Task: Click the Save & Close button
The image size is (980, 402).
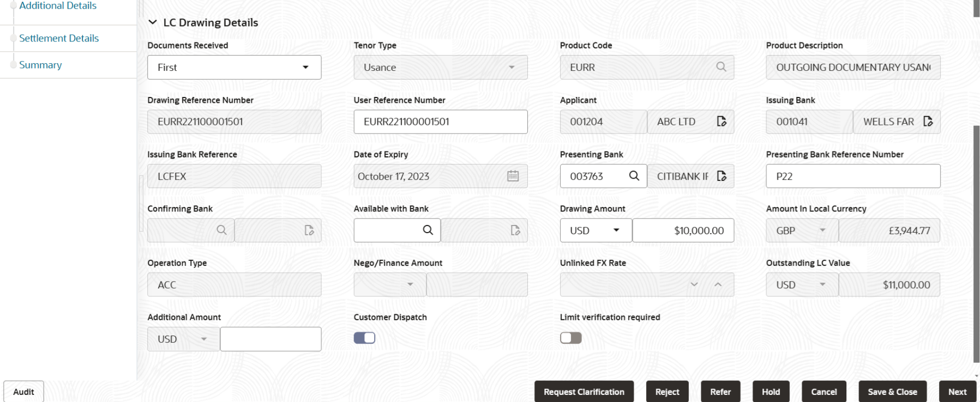Action: 892,392
